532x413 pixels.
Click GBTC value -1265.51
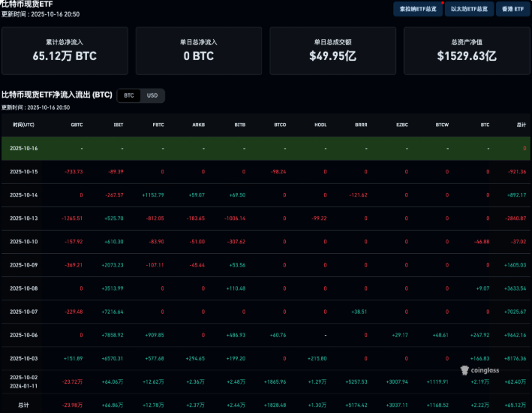(x=72, y=219)
